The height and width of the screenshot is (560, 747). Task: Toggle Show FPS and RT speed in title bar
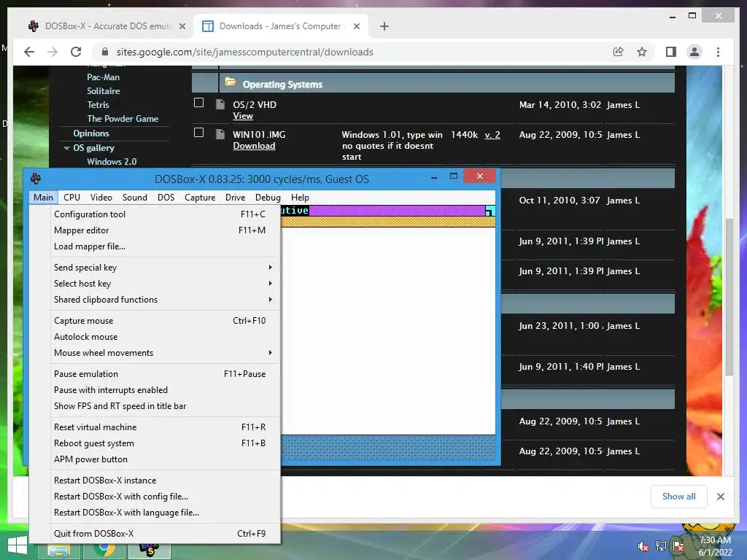(x=166, y=406)
